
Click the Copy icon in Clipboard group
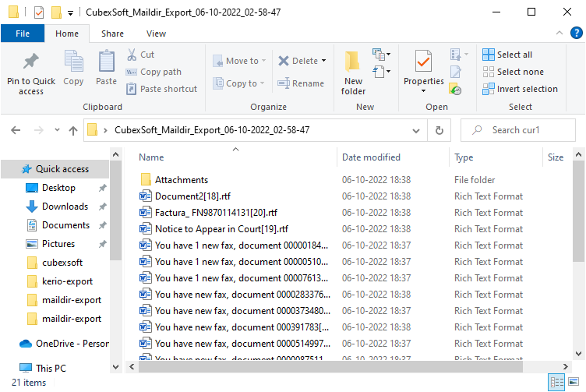point(73,62)
